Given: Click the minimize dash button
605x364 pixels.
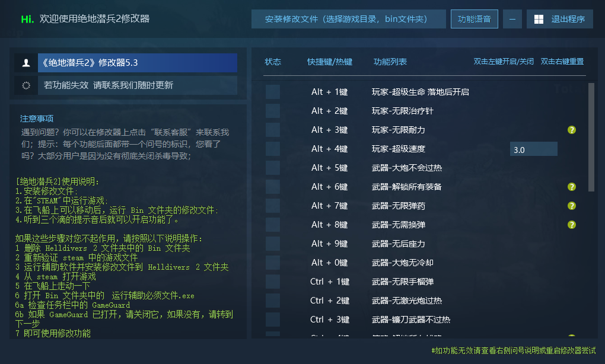Looking at the screenshot, I should [512, 20].
